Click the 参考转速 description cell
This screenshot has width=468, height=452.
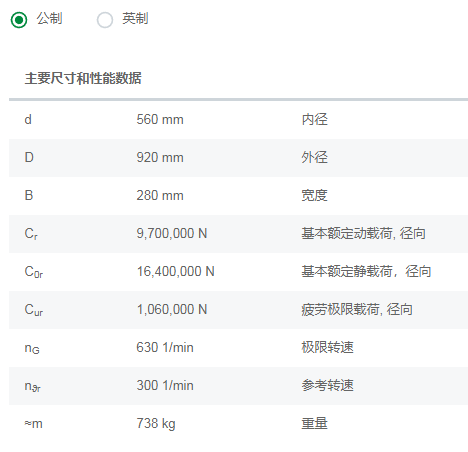pos(328,386)
